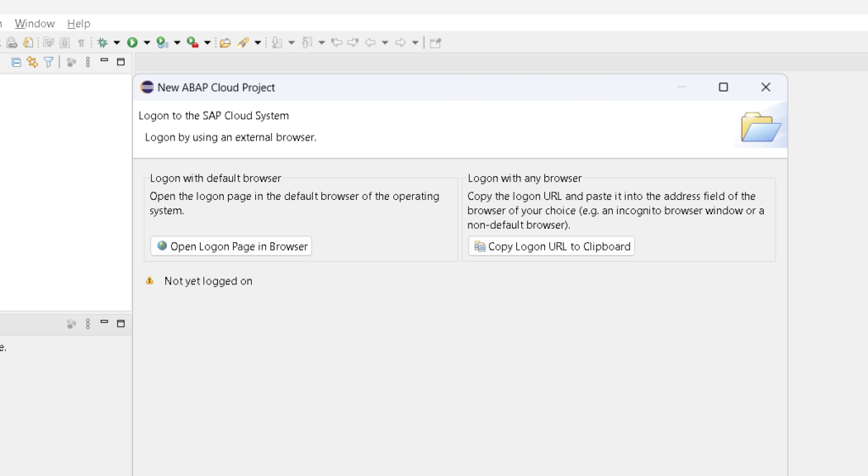This screenshot has height=476, width=868.
Task: Click the print icon in main toolbar
Action: click(12, 42)
